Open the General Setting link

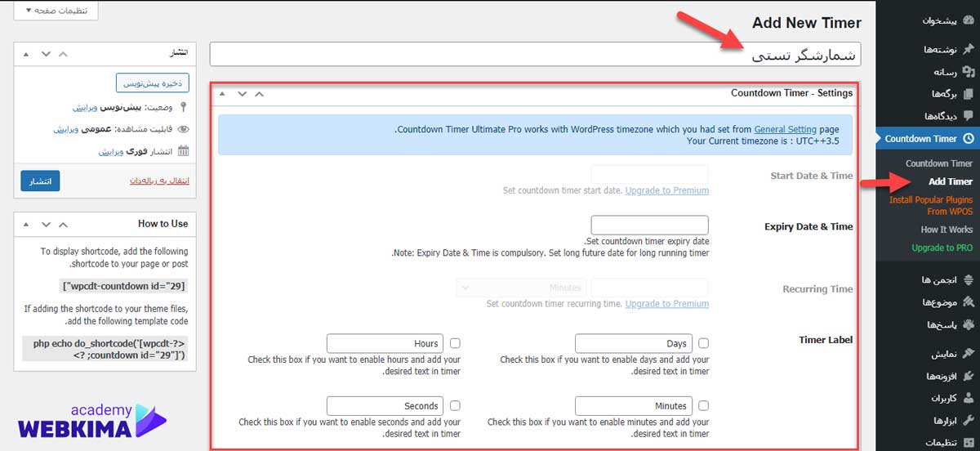[x=785, y=129]
